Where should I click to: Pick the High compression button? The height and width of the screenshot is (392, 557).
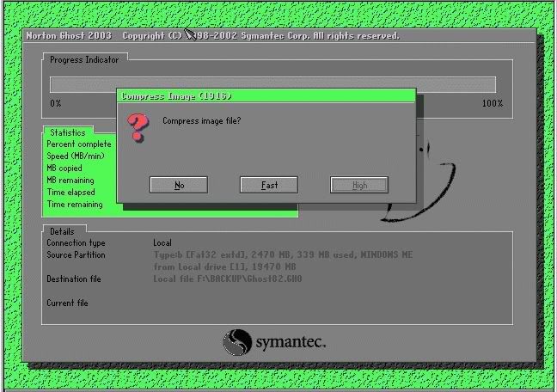click(359, 185)
